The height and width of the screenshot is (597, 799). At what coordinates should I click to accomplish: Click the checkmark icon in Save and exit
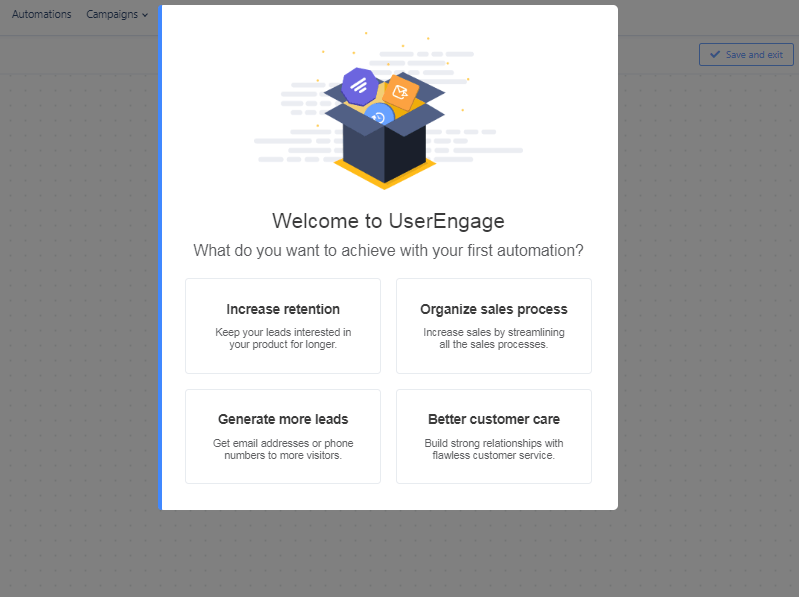click(715, 55)
